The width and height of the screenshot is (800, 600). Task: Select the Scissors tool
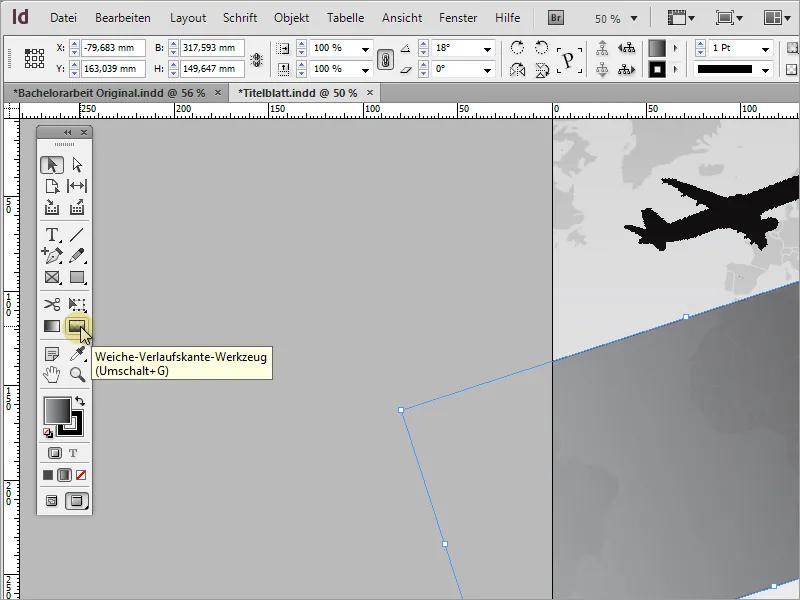52,305
